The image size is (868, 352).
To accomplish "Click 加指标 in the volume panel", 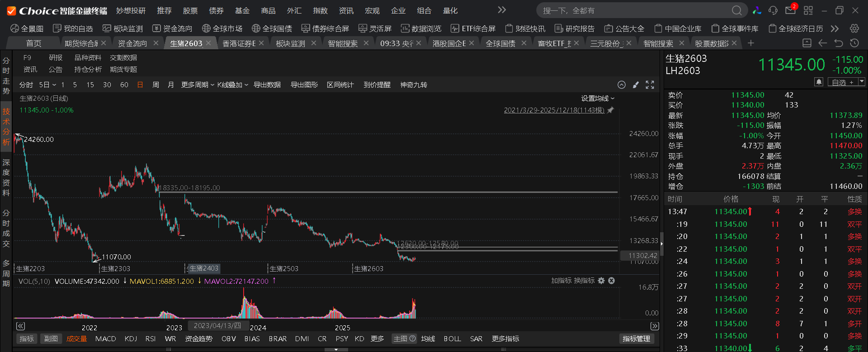I will pos(561,281).
